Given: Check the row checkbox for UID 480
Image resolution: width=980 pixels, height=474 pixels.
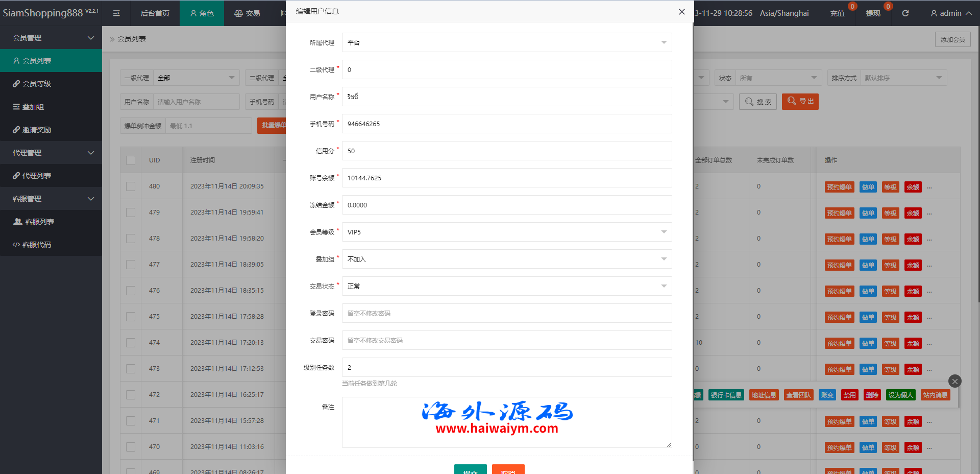Looking at the screenshot, I should click(x=131, y=186).
